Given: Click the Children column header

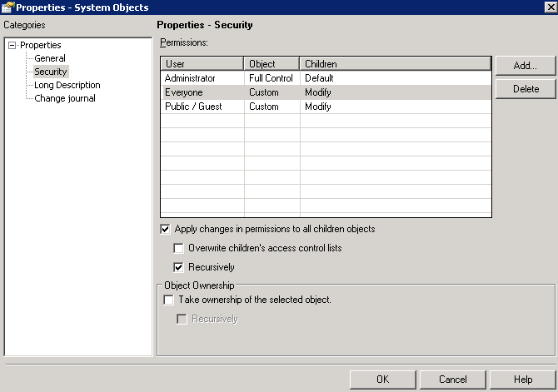Looking at the screenshot, I should coord(395,64).
